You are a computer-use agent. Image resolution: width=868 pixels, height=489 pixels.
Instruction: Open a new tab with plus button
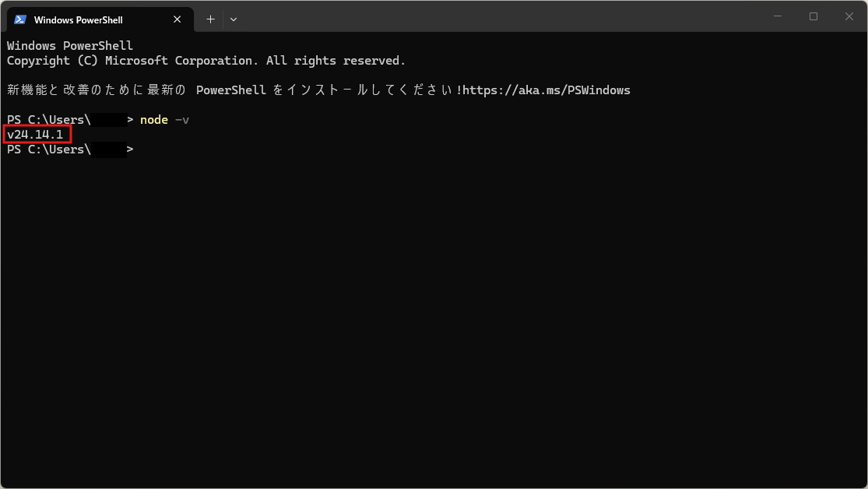pyautogui.click(x=210, y=19)
